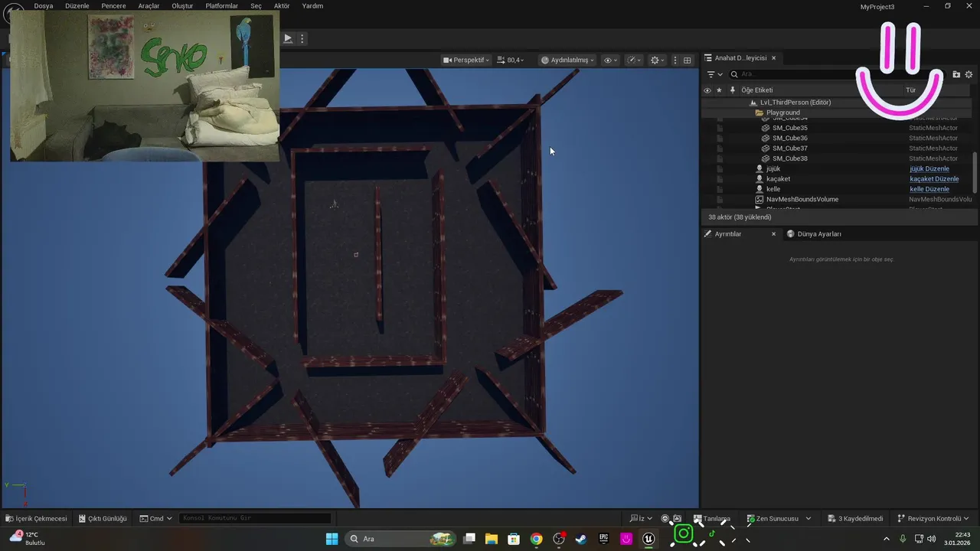Image resolution: width=980 pixels, height=551 pixels.
Task: Open Chrome from taskbar
Action: 537,539
